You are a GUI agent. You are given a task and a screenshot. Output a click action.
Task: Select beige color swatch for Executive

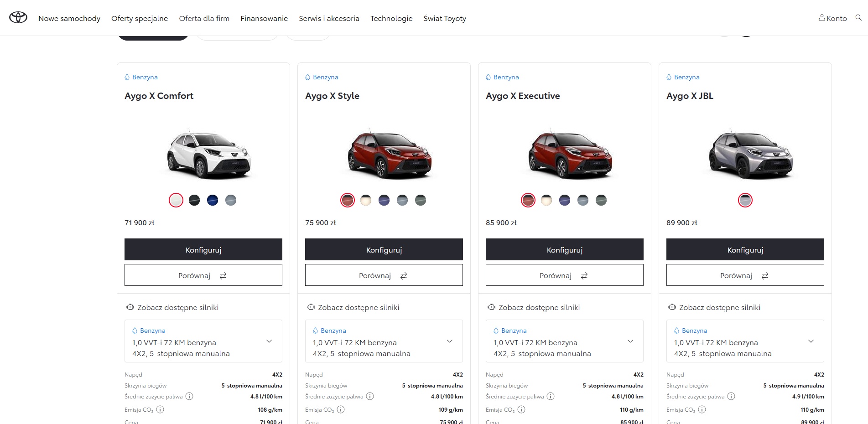click(546, 200)
